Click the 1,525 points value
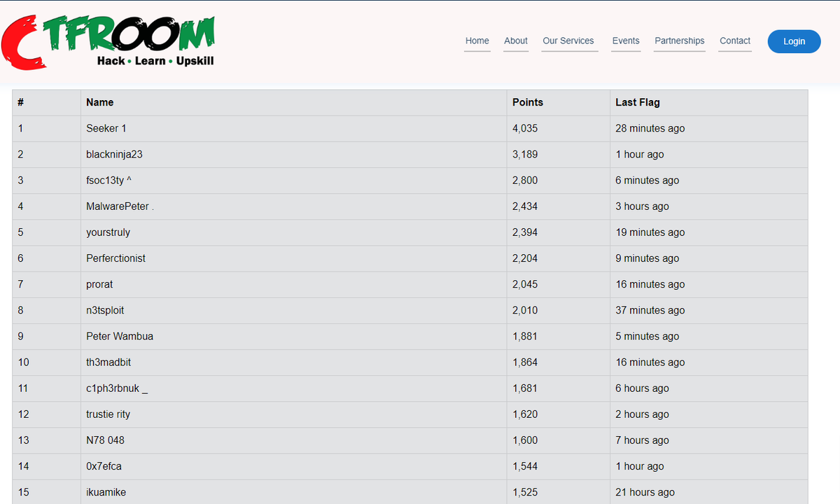 pos(525,492)
